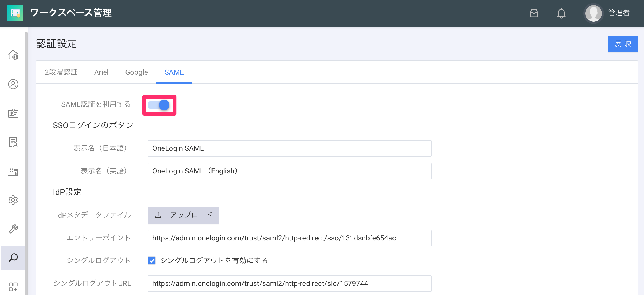The image size is (644, 295).
Task: Click the workspace management app logo
Action: tap(15, 13)
